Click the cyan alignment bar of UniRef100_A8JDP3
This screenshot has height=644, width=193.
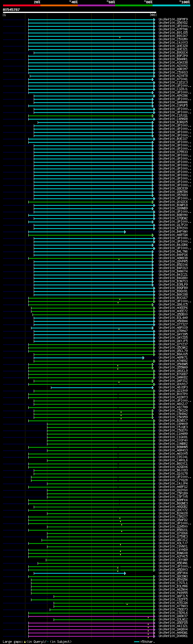tap(102, 388)
